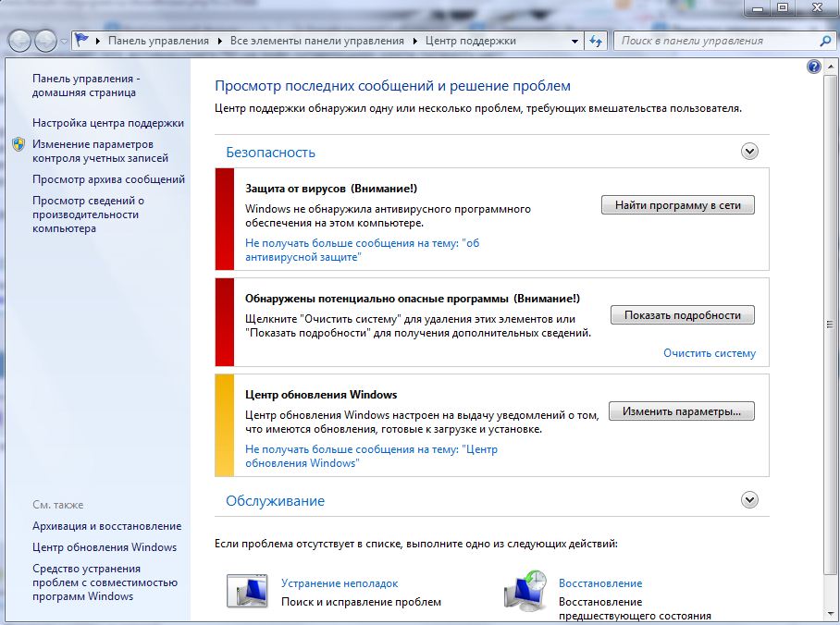Expand the Обслуживание section chevron

click(x=749, y=499)
